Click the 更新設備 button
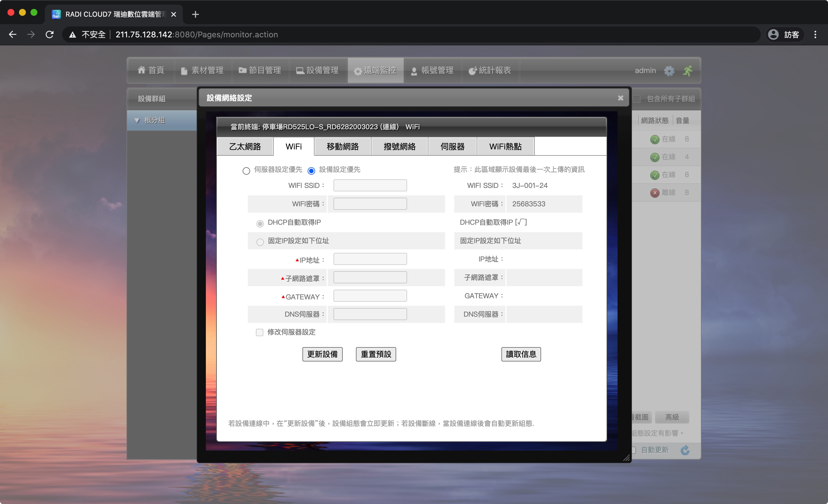The image size is (828, 504). pyautogui.click(x=322, y=354)
